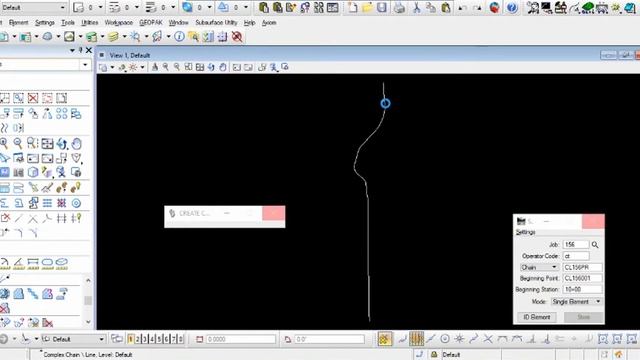Open the Default model dropdown in bottom bar
Screen dimensions: 640x360
[x=73, y=339]
